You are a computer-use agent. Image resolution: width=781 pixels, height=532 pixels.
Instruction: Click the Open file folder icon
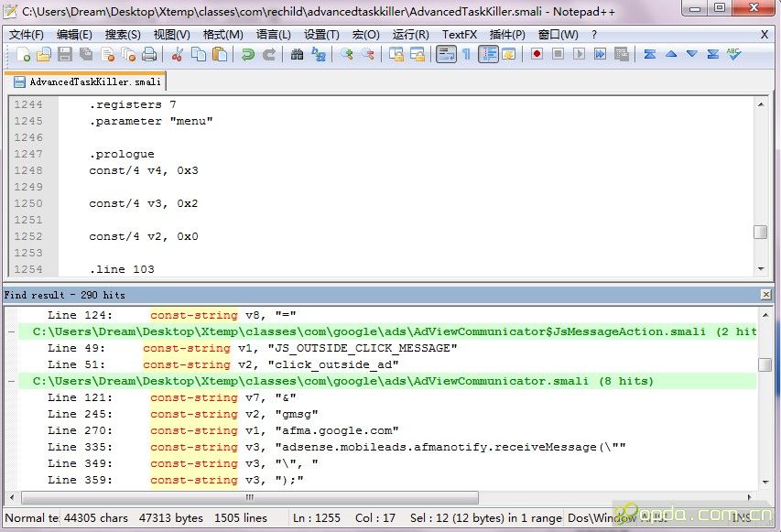(x=44, y=54)
